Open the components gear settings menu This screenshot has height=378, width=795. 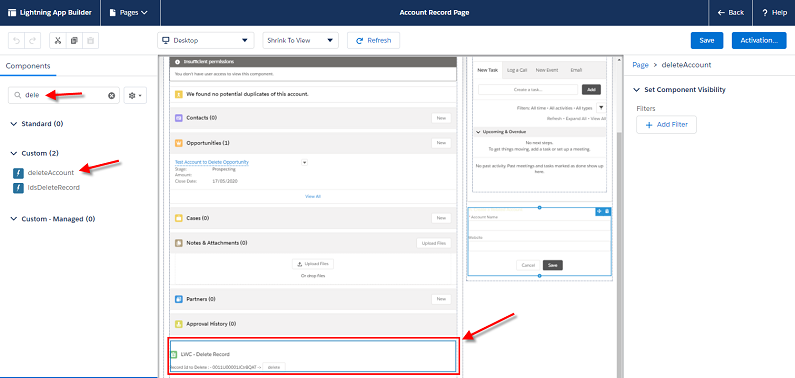pyautogui.click(x=135, y=95)
